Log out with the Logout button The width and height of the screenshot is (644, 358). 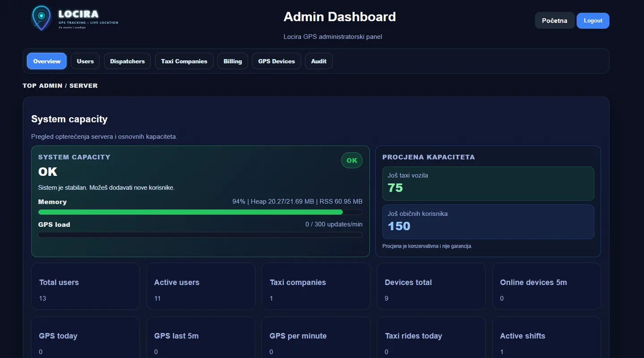point(593,21)
